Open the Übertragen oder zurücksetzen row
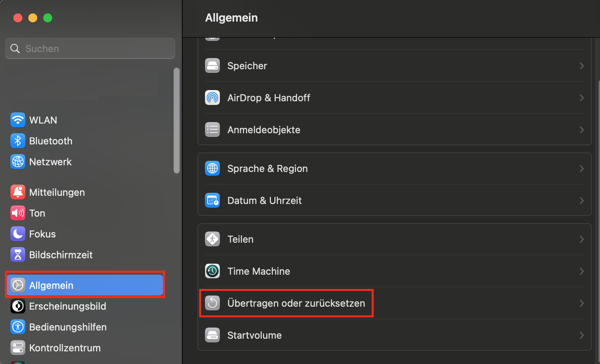This screenshot has height=364, width=600. click(x=296, y=303)
